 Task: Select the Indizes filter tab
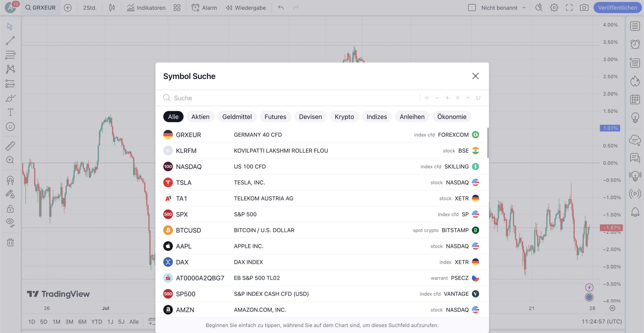[377, 117]
